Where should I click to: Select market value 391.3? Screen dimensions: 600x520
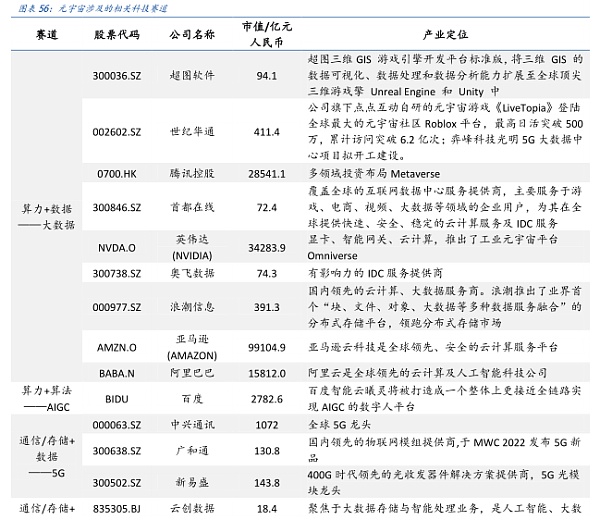point(267,307)
